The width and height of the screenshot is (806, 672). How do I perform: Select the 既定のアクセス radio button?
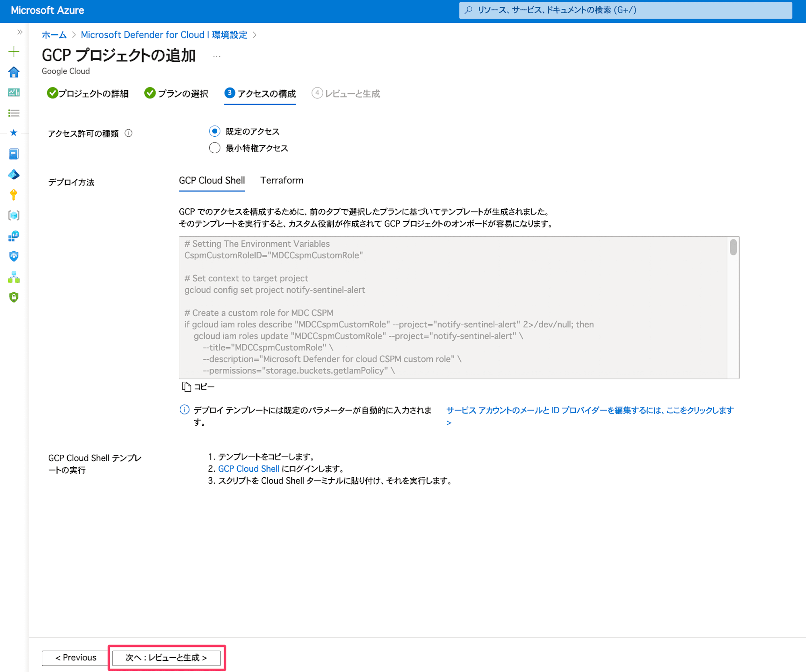(214, 131)
